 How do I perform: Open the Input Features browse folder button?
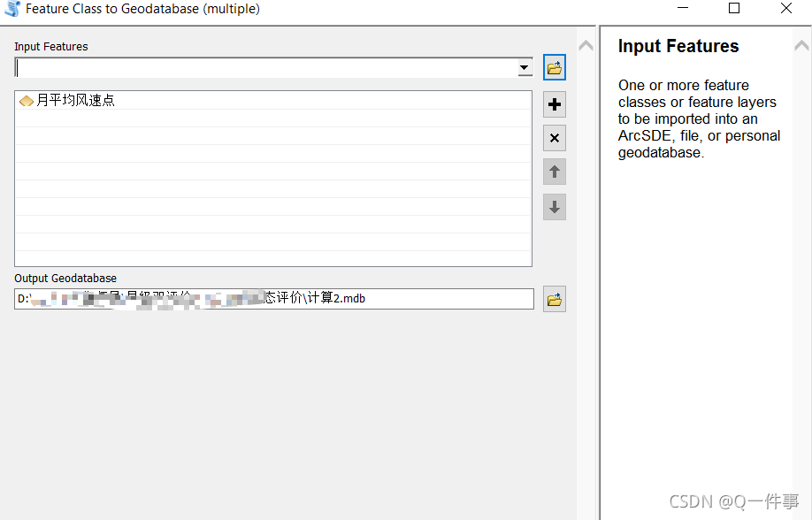pyautogui.click(x=554, y=67)
